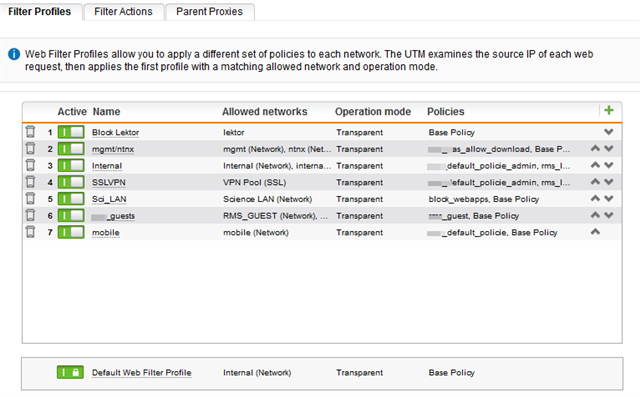This screenshot has height=397, width=640.
Task: Remove the SSLVPN profile via trash icon
Action: point(30,182)
